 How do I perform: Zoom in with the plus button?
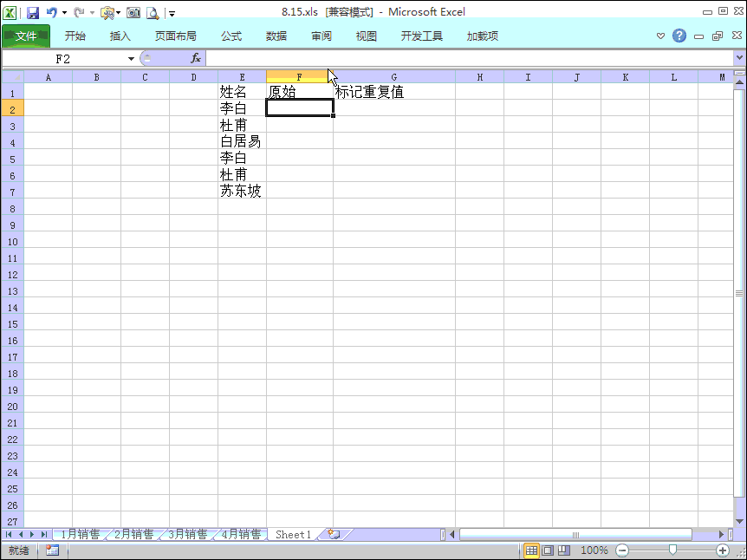tap(722, 550)
